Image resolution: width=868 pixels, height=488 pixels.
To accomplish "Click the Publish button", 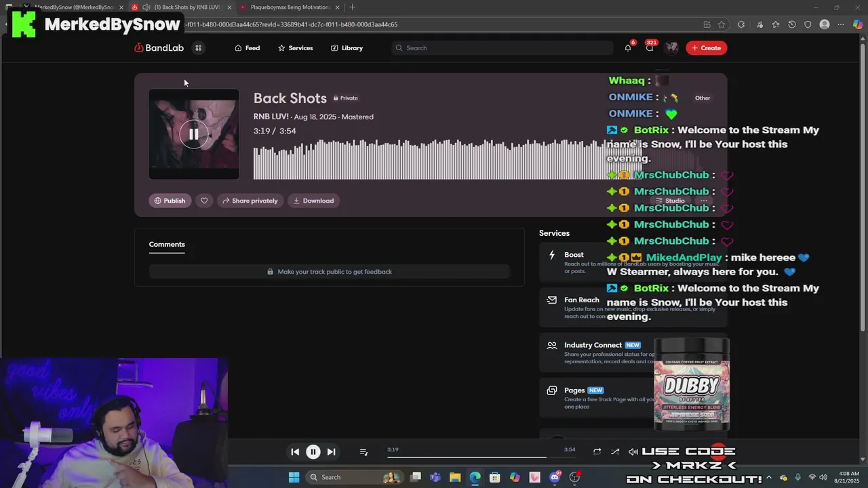I will click(x=170, y=201).
